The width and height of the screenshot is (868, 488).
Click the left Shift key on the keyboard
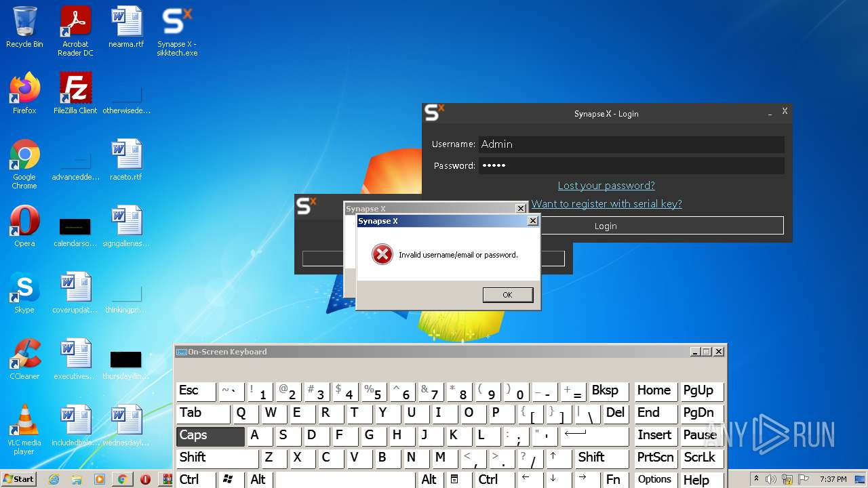(x=218, y=458)
